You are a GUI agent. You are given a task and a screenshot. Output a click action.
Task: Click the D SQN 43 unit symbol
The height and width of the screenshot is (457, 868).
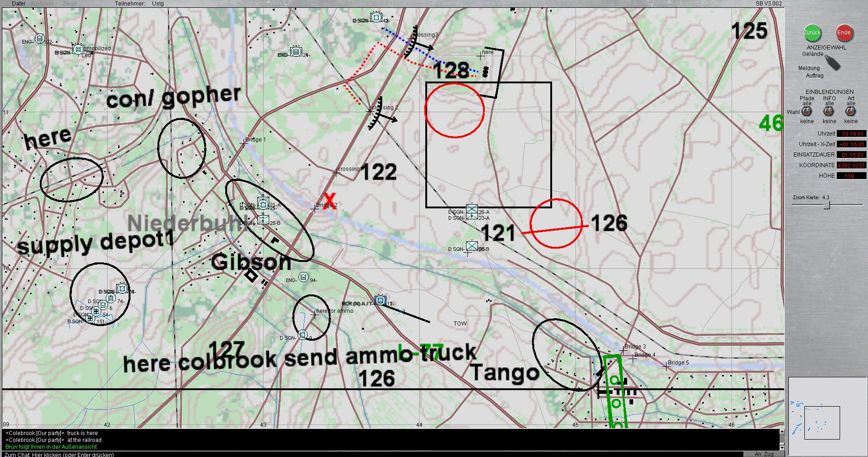376,17
